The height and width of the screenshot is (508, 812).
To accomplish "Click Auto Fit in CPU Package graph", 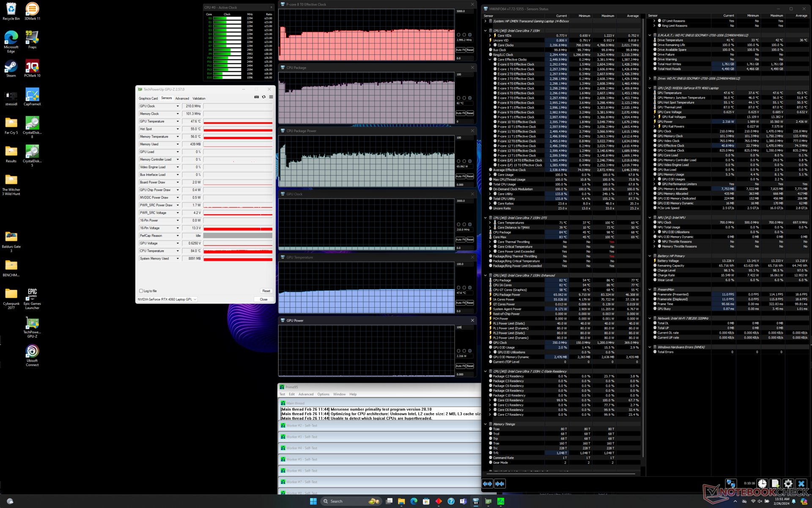I will (x=460, y=113).
